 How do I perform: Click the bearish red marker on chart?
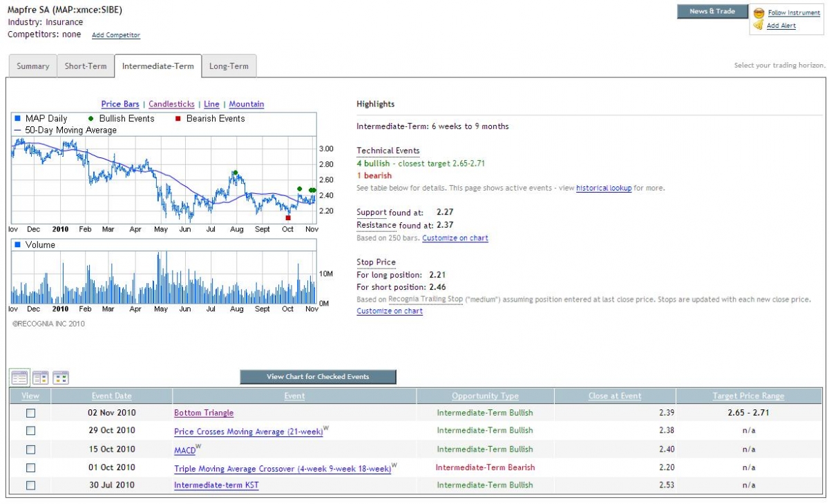click(x=288, y=217)
